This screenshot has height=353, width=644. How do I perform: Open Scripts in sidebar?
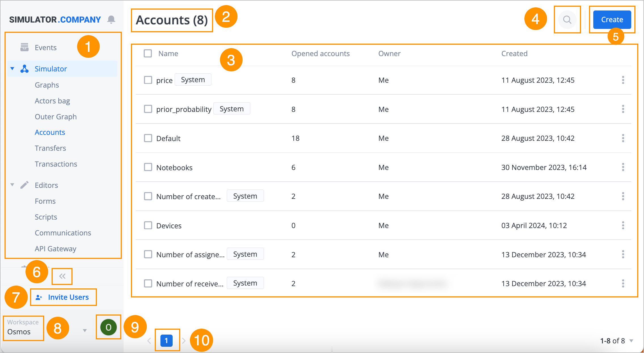pyautogui.click(x=46, y=217)
